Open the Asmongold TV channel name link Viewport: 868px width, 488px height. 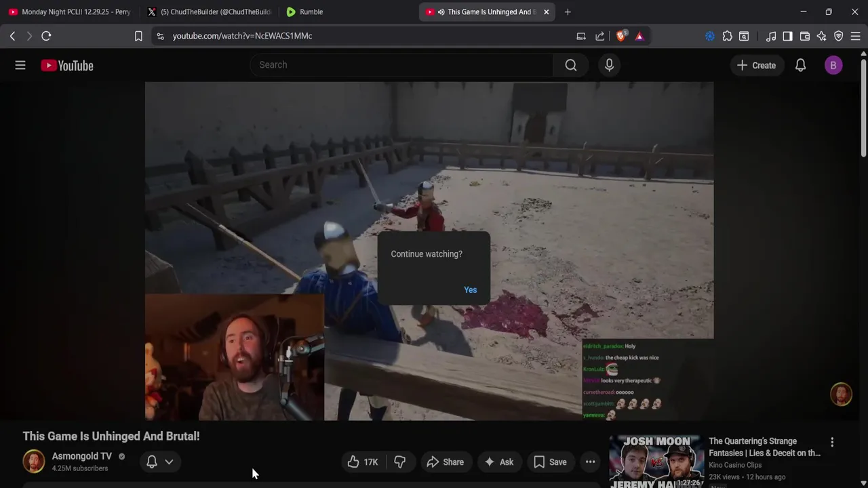(82, 456)
